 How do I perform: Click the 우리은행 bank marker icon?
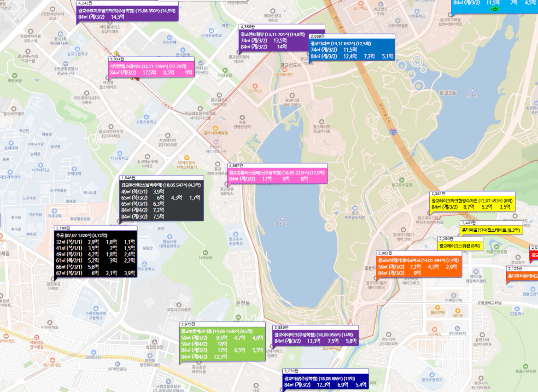170,36
